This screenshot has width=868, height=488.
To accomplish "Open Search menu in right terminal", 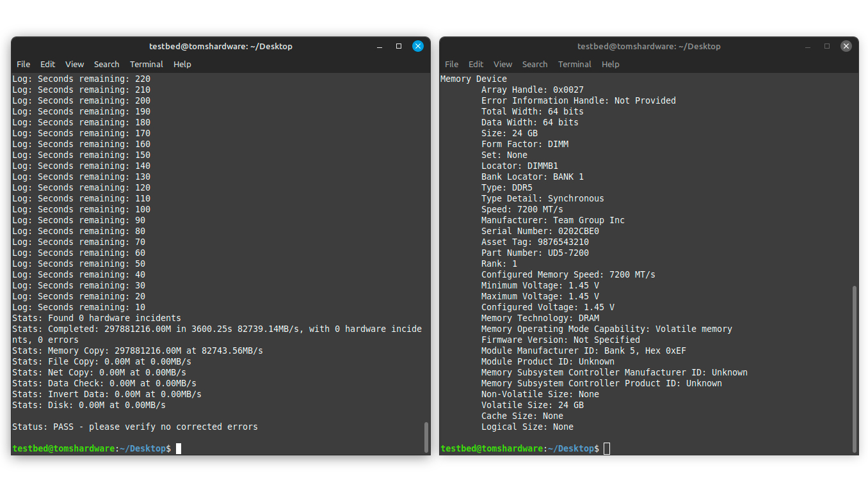I will pyautogui.click(x=535, y=64).
